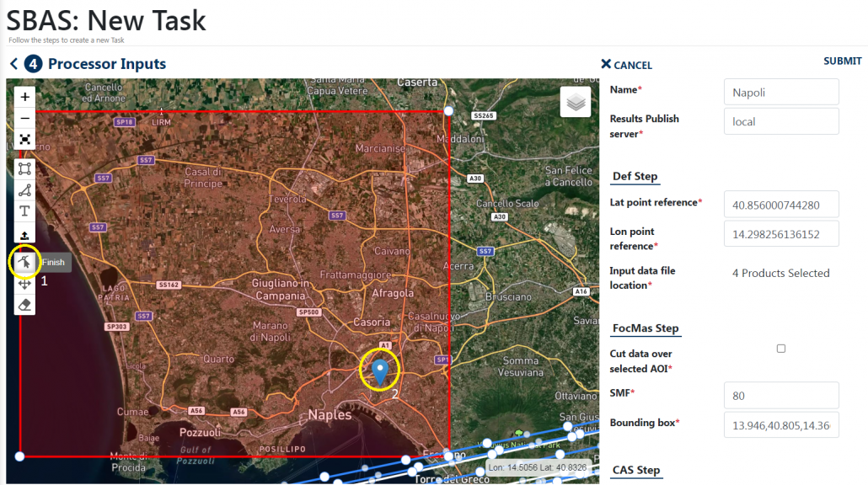This screenshot has width=868, height=485.
Task: Zoom out on the map
Action: point(24,117)
